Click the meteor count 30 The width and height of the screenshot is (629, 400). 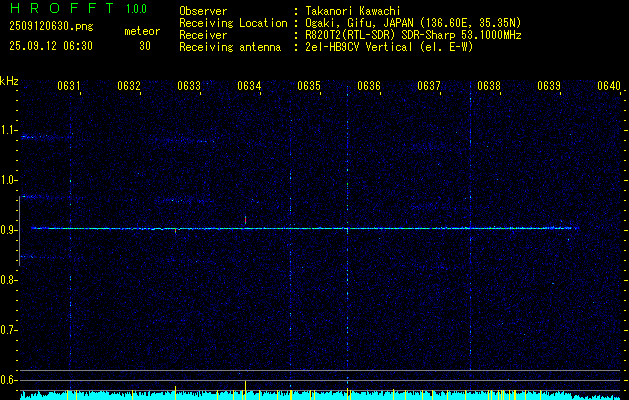(x=145, y=46)
